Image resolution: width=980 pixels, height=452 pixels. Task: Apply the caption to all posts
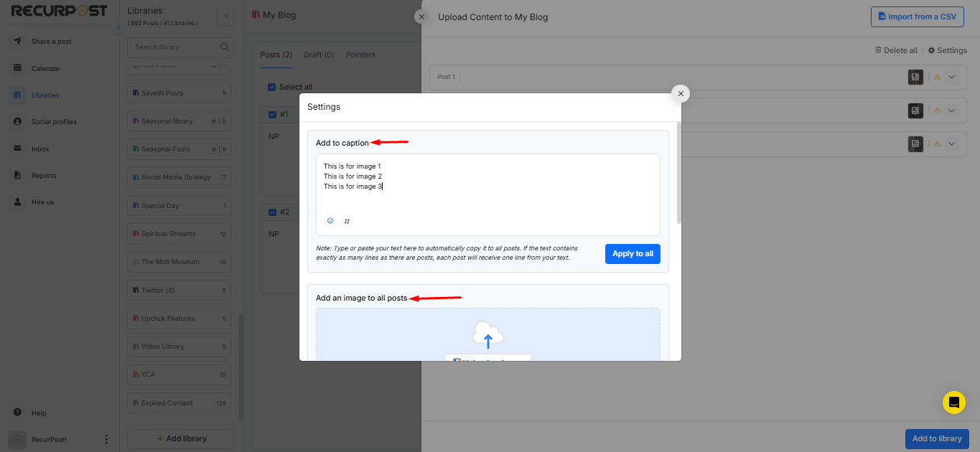633,254
